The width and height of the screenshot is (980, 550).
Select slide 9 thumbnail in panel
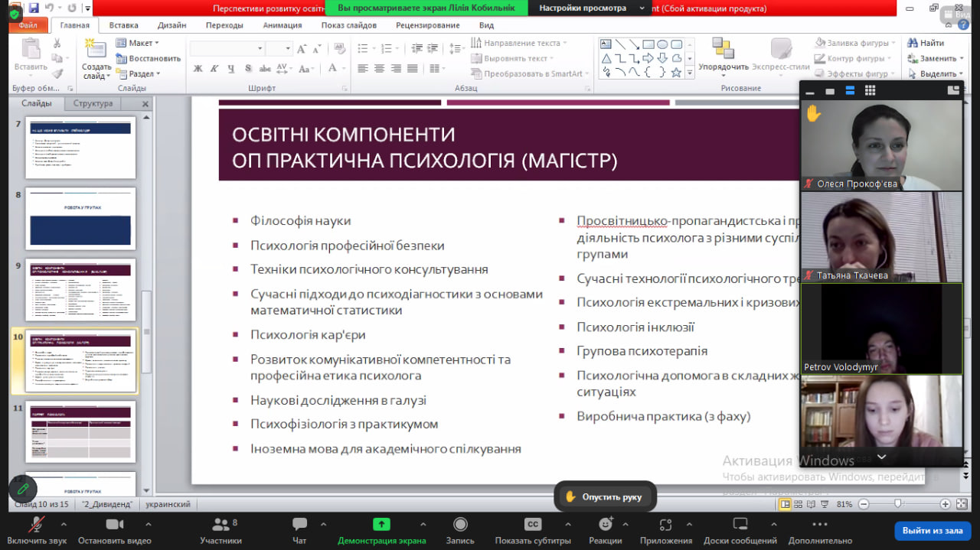point(80,290)
